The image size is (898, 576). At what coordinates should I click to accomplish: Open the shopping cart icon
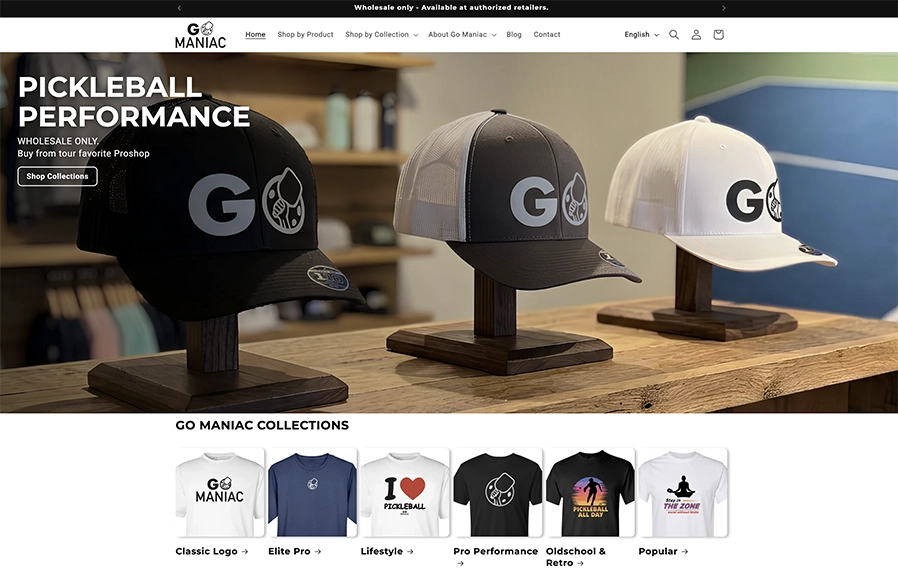(x=718, y=34)
